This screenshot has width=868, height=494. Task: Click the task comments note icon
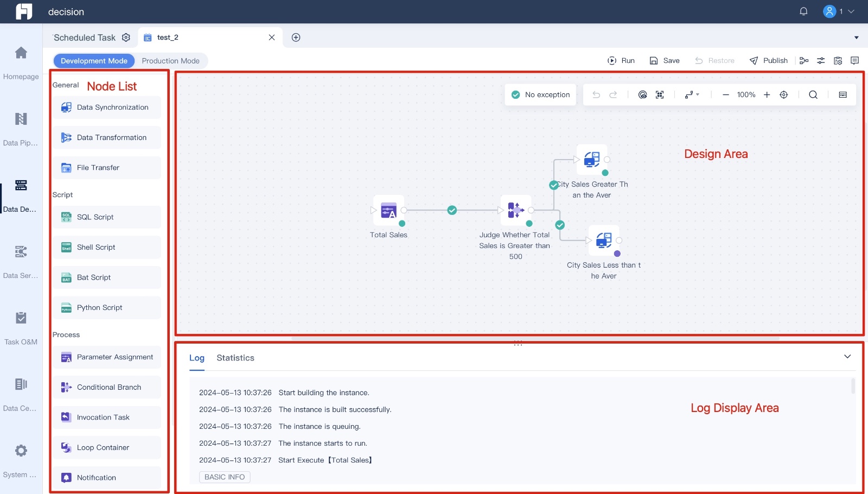(854, 60)
